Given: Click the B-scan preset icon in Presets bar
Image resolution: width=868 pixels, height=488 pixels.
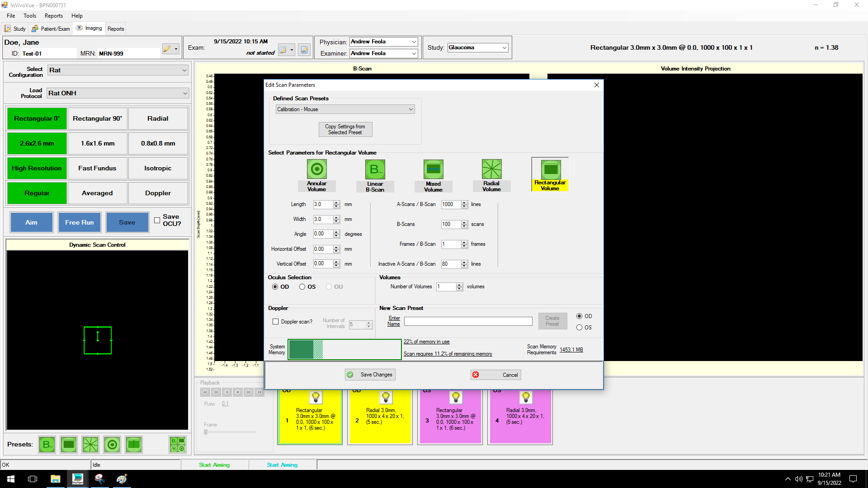Looking at the screenshot, I should point(47,445).
